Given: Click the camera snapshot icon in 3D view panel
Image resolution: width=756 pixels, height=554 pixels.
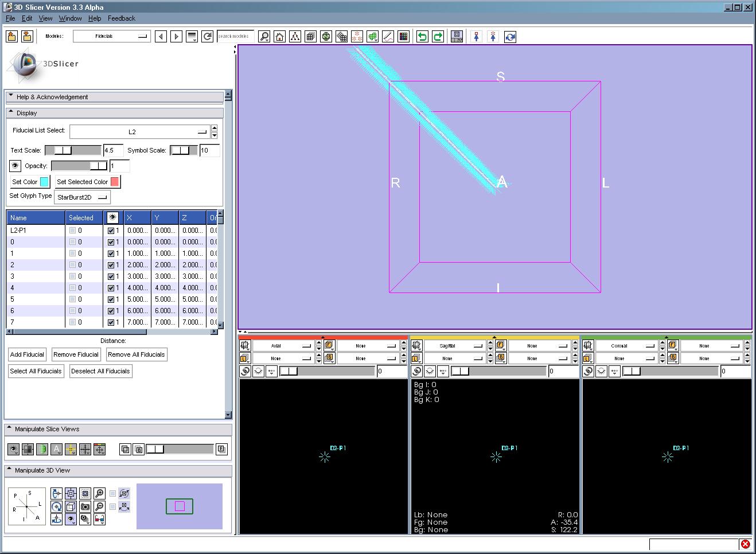Looking at the screenshot, I should (x=85, y=506).
